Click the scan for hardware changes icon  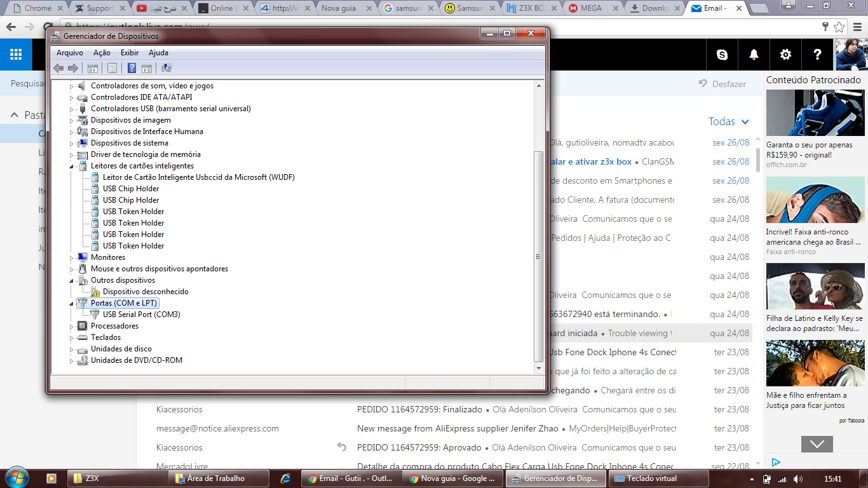tap(166, 68)
